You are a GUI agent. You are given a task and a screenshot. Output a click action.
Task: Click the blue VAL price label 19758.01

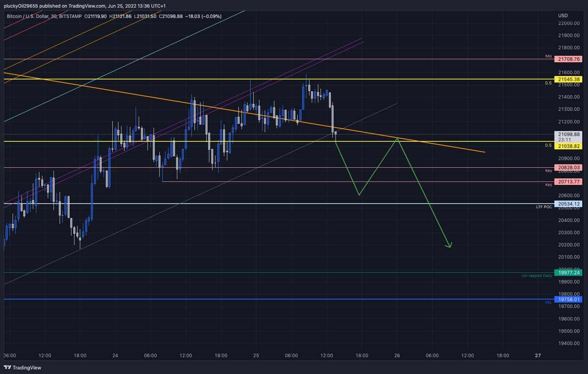(568, 299)
